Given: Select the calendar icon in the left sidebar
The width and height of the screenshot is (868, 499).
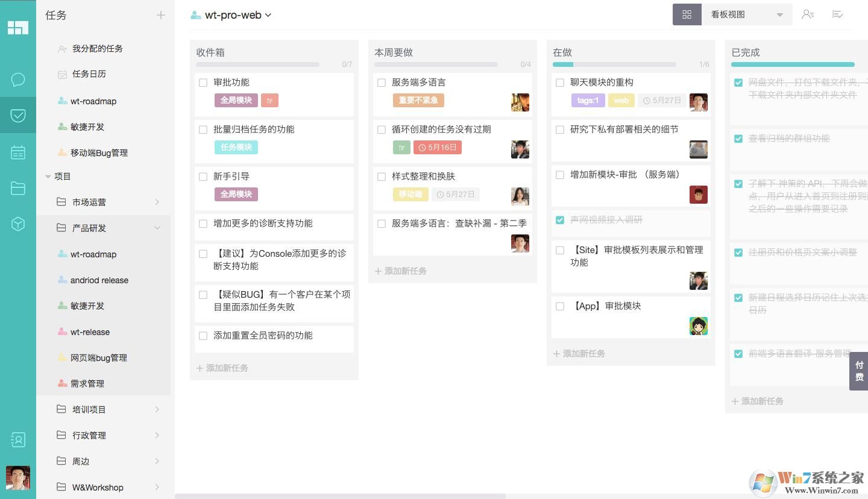Looking at the screenshot, I should 17,152.
